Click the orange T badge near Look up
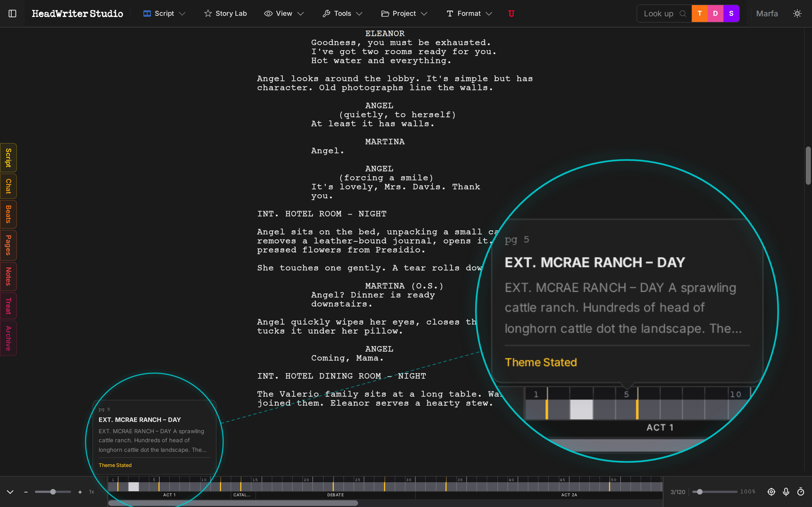 (700, 14)
